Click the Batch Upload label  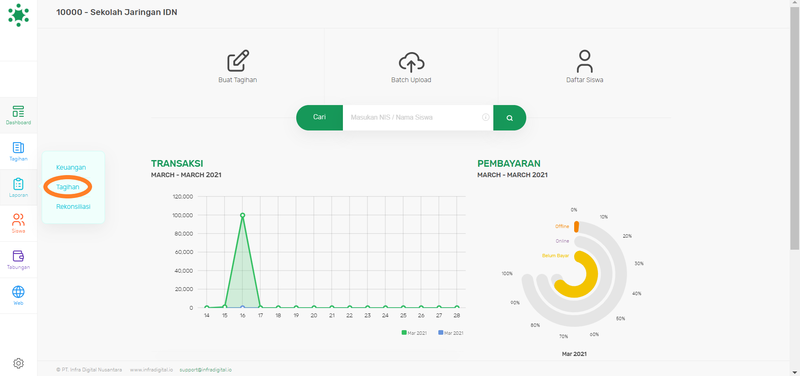[x=411, y=80]
